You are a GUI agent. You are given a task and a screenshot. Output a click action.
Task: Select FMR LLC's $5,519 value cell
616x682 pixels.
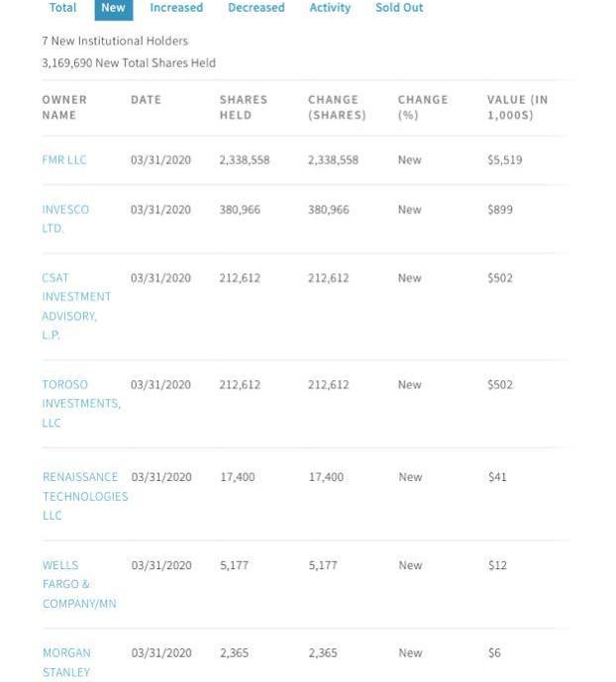[x=504, y=159]
